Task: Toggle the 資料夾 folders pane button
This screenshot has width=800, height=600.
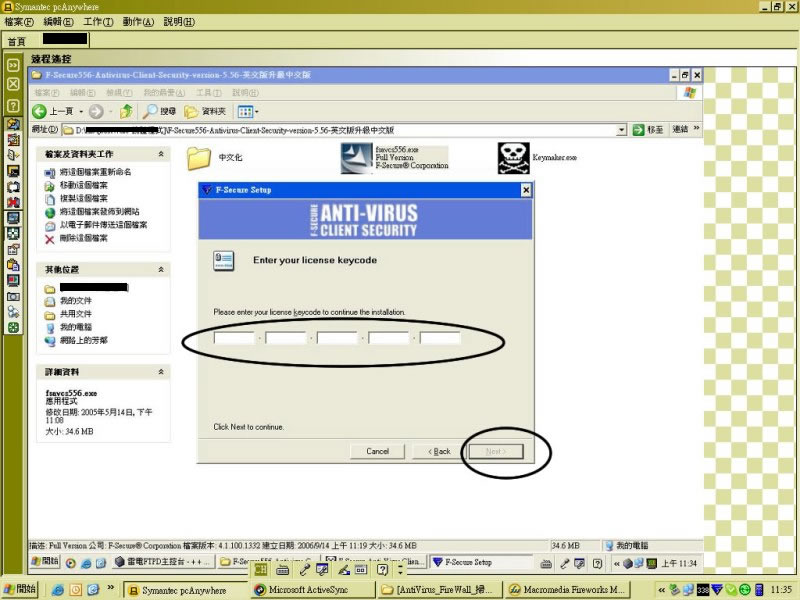Action: click(205, 111)
